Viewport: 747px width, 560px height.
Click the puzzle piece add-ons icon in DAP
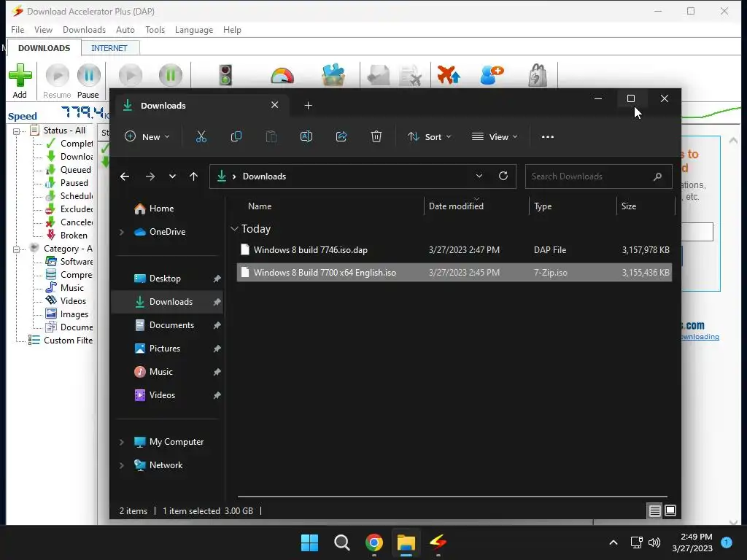point(333,75)
